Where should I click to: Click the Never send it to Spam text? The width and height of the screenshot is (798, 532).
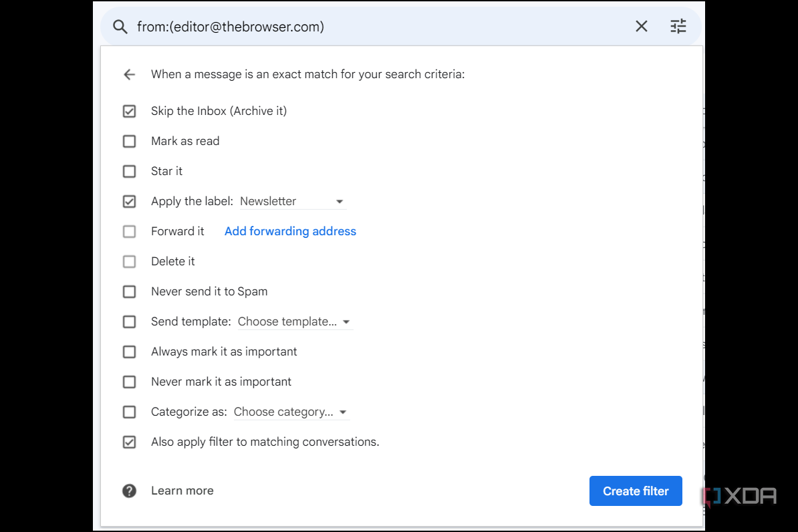pyautogui.click(x=209, y=291)
